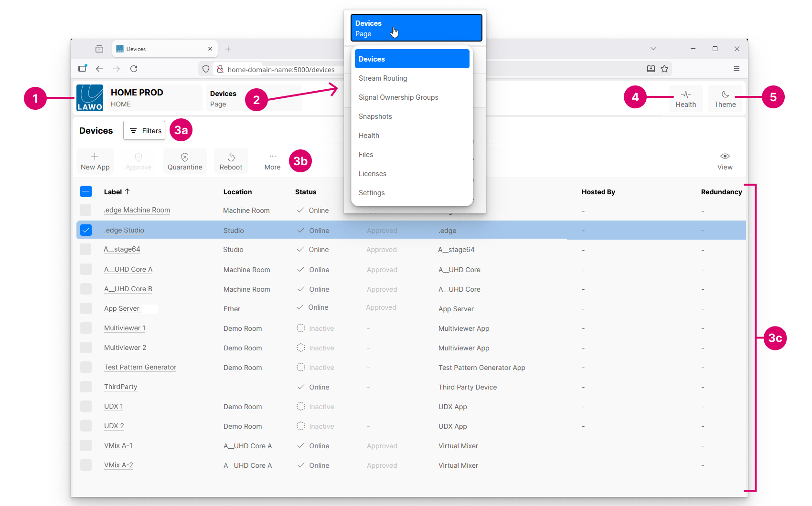Bookmark this page with the star icon
812x506 pixels.
[664, 69]
